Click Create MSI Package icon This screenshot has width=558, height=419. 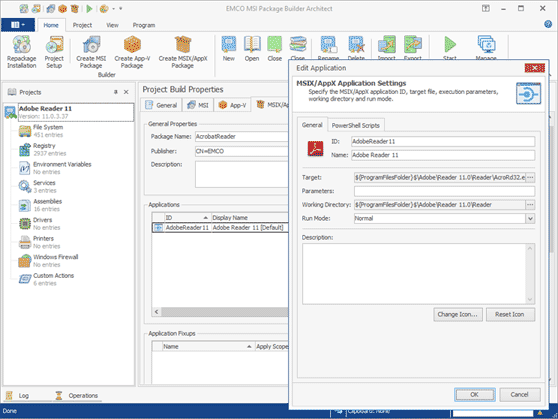(x=91, y=52)
